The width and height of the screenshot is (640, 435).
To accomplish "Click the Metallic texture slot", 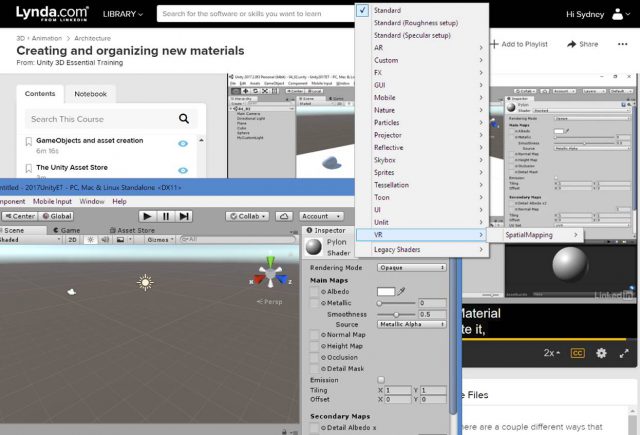I will [314, 303].
